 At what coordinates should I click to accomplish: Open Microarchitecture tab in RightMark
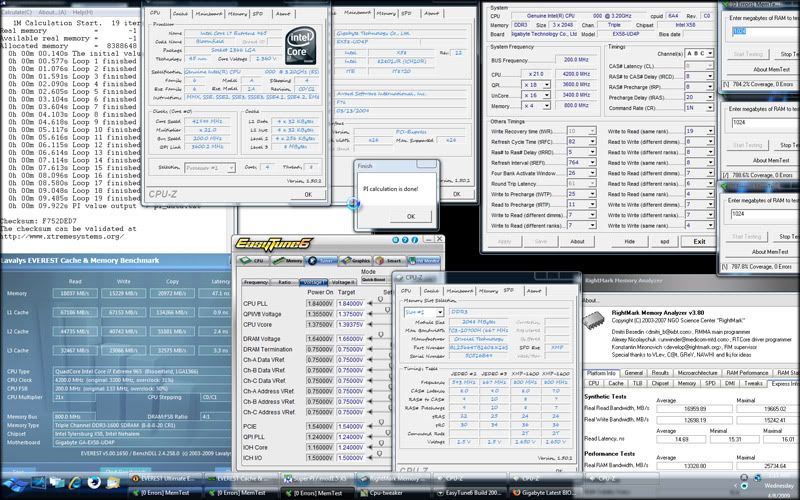tap(697, 373)
